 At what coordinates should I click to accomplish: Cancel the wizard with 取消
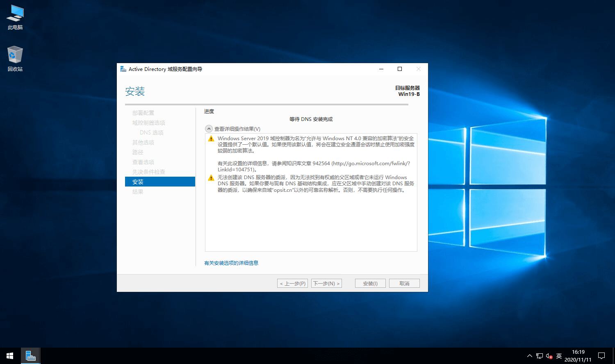[404, 283]
